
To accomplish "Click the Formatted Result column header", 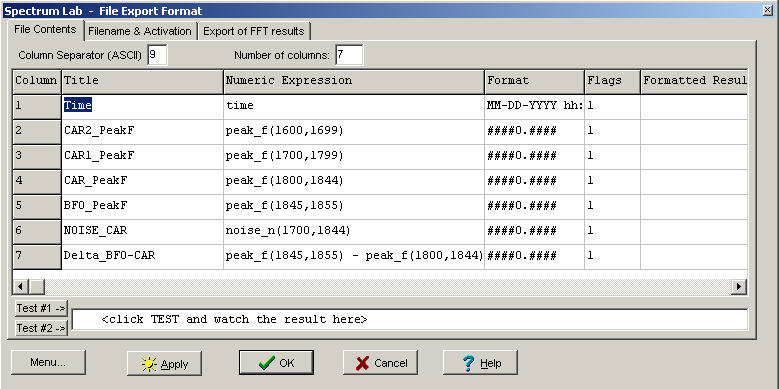I will [x=694, y=81].
